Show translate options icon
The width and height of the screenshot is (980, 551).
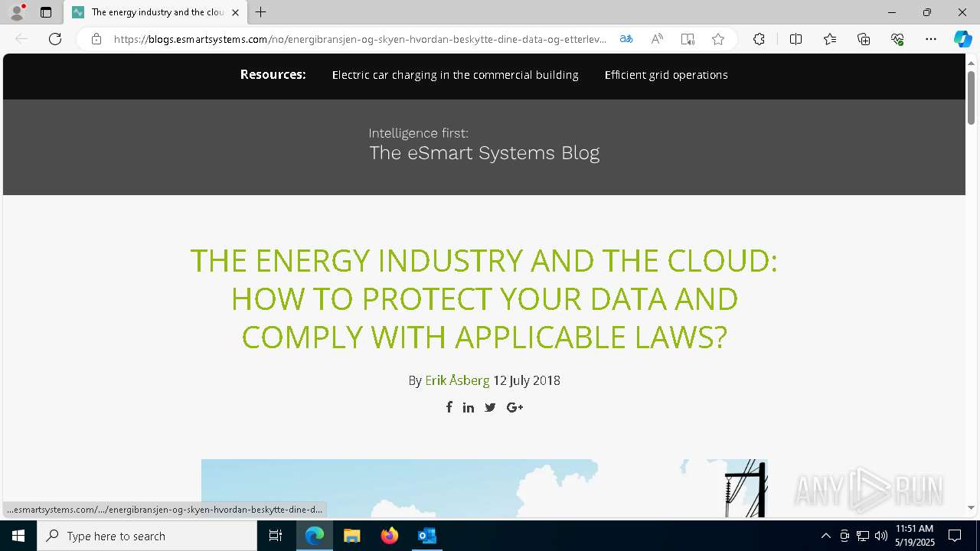point(626,39)
